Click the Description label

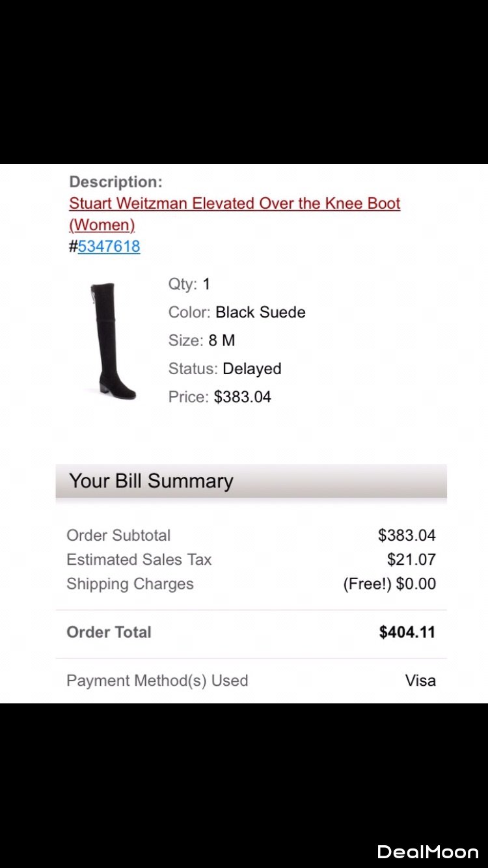(116, 182)
